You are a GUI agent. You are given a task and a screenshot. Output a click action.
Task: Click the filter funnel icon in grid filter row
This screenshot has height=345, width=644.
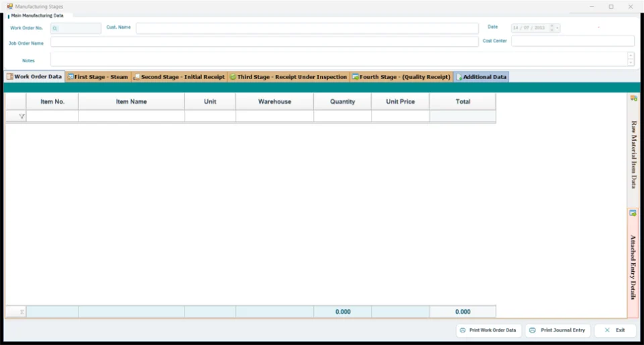(x=21, y=117)
